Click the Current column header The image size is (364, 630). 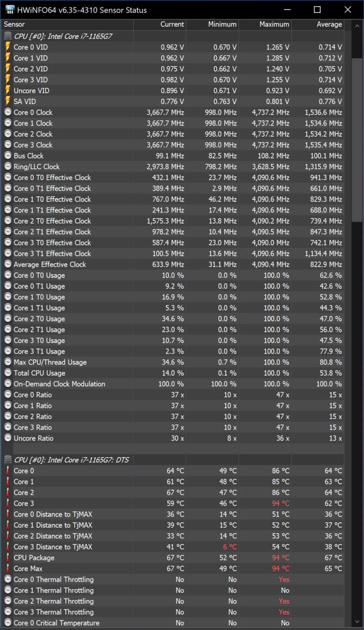tap(160, 24)
